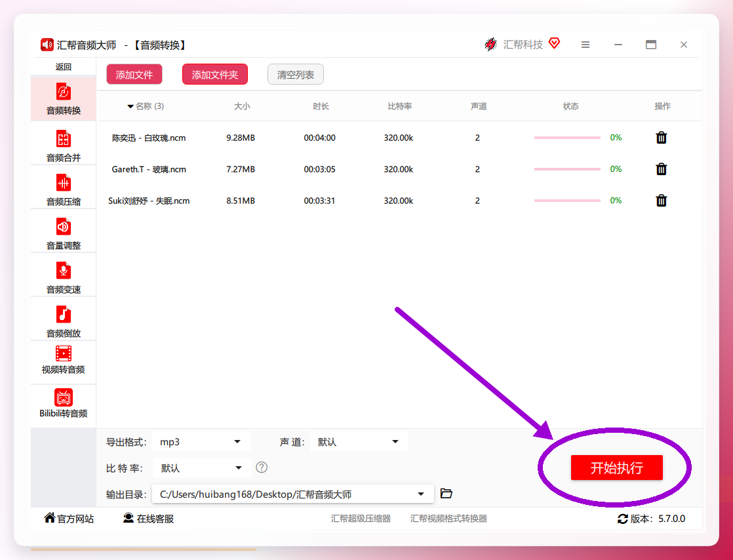Click the 8.51MB size cell

[x=241, y=201]
